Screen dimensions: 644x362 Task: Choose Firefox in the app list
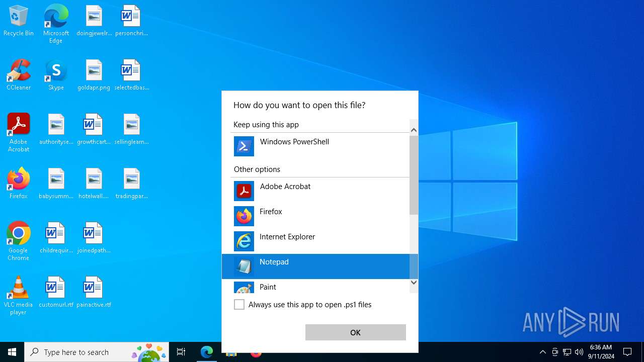pyautogui.click(x=315, y=216)
